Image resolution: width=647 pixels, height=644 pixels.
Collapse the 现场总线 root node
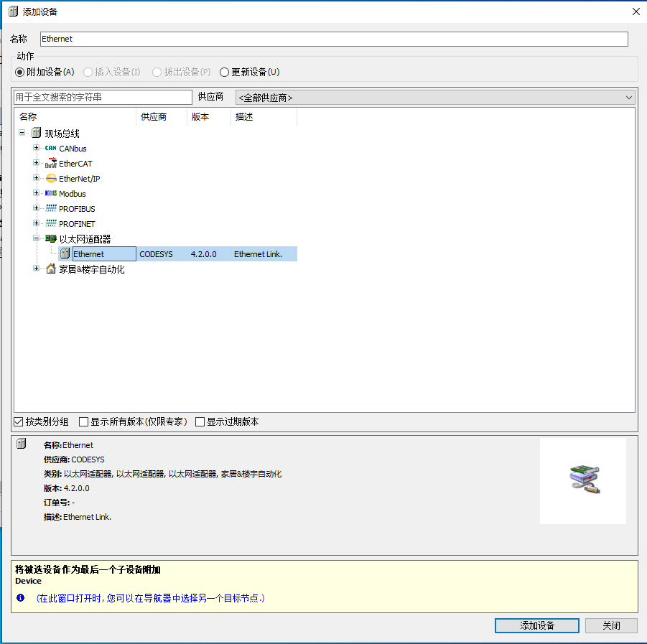[22, 132]
